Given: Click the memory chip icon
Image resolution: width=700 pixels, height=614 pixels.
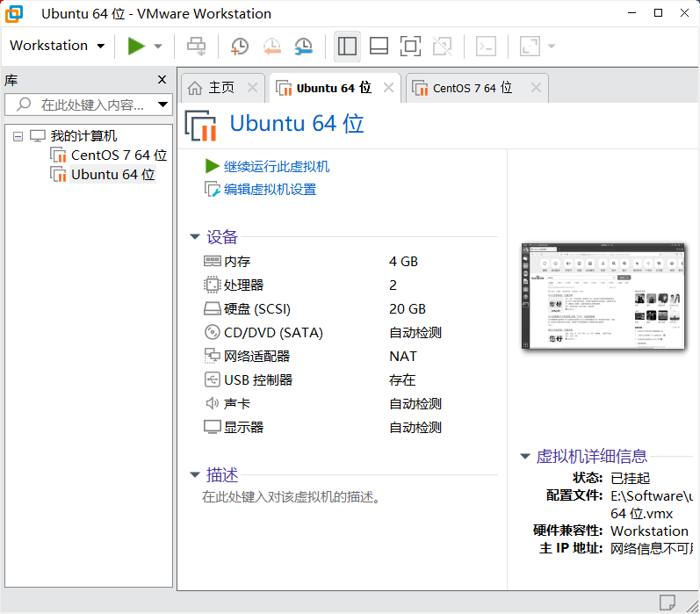Looking at the screenshot, I should (x=212, y=261).
